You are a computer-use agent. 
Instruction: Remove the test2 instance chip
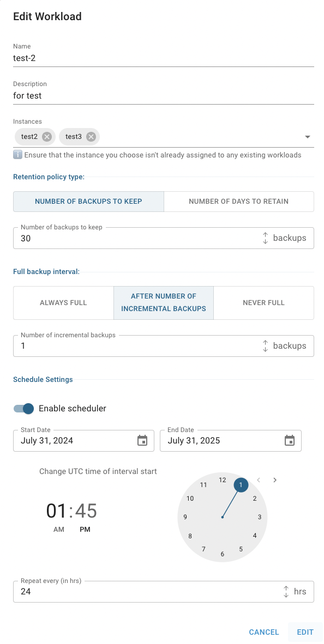point(47,137)
